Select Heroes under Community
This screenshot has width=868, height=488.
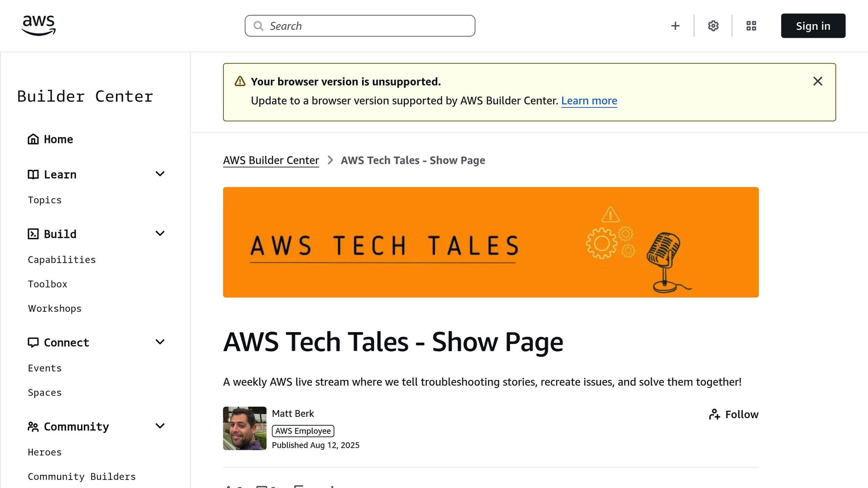click(44, 452)
